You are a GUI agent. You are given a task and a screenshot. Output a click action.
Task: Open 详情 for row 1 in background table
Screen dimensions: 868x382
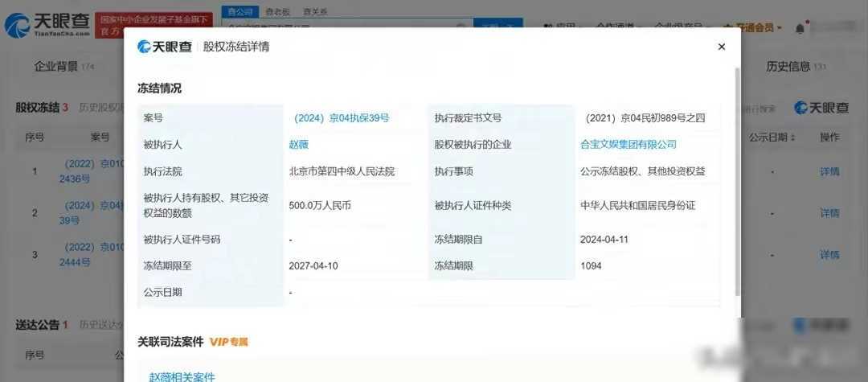(x=829, y=171)
